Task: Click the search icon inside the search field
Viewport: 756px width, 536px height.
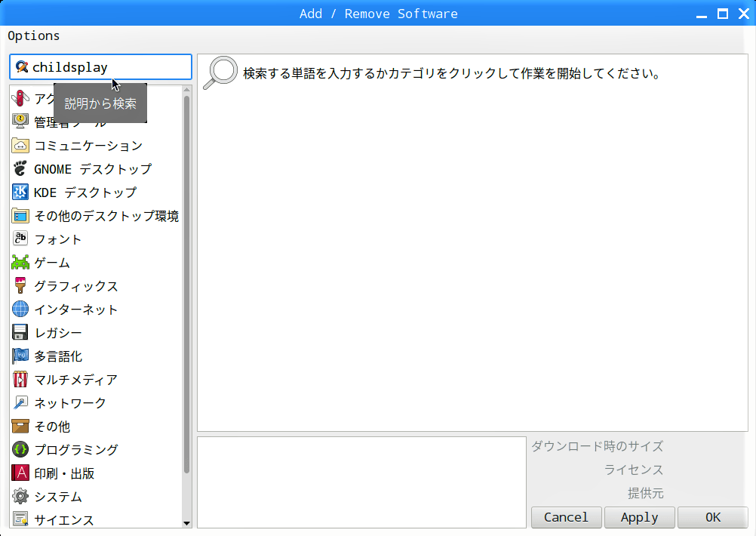Action: 21,67
